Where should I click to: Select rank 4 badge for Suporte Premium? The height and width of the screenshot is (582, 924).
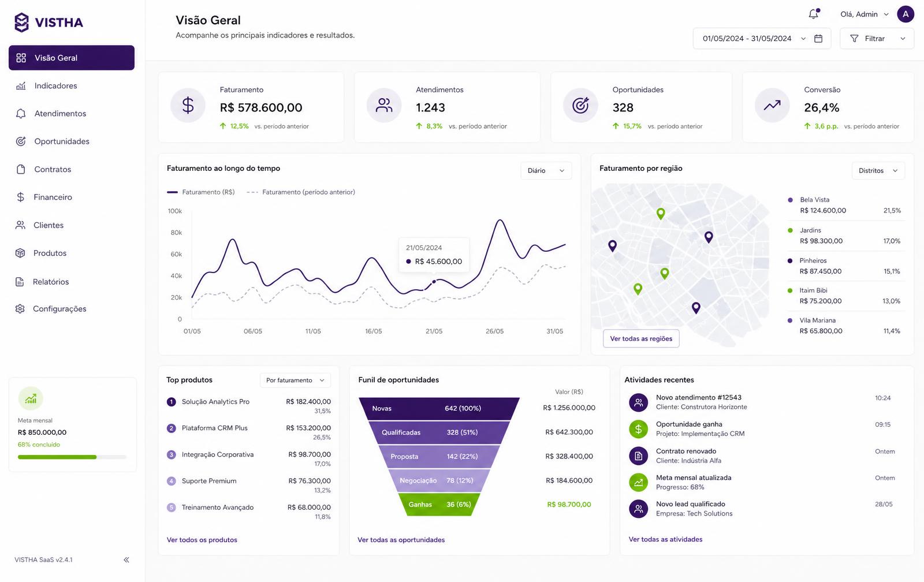tap(171, 481)
